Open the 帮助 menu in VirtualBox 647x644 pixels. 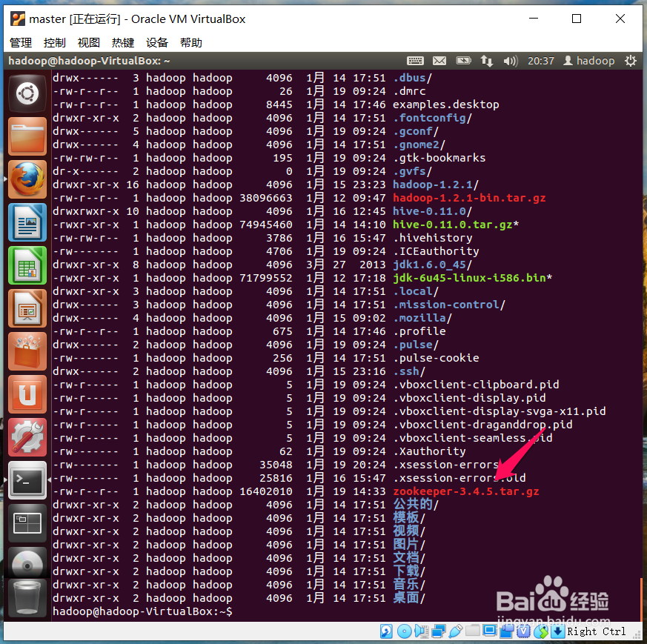point(191,42)
